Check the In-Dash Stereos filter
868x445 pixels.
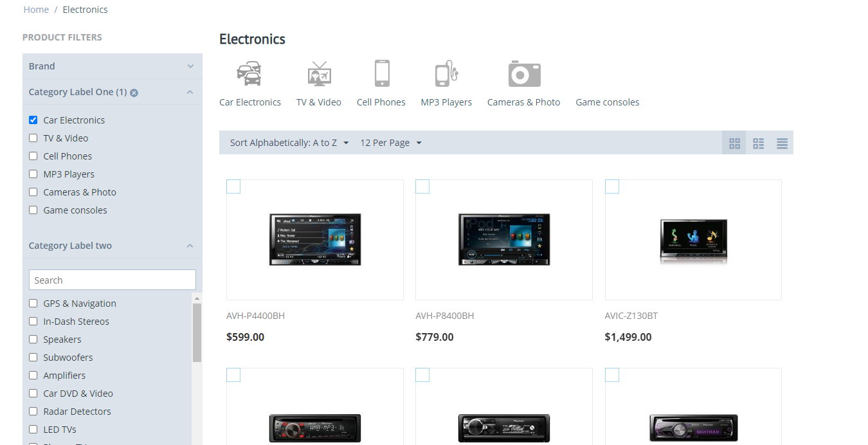tap(33, 321)
